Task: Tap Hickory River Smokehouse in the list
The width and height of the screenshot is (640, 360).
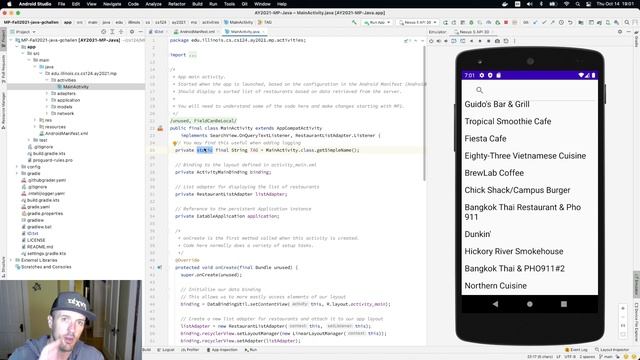Action: pyautogui.click(x=529, y=251)
